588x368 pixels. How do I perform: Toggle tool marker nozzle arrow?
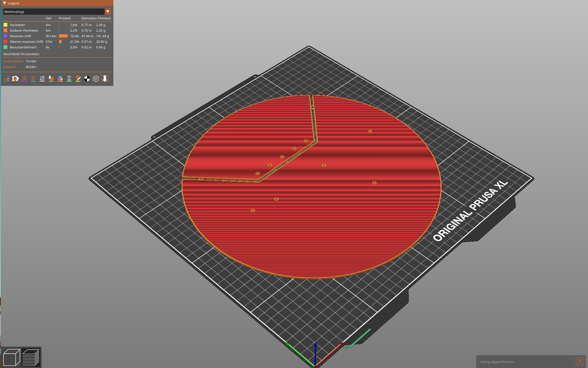click(x=105, y=79)
